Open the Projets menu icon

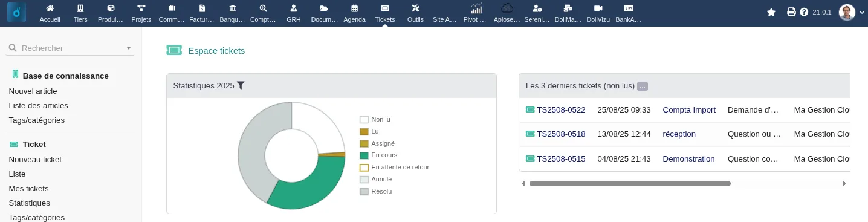point(141,8)
